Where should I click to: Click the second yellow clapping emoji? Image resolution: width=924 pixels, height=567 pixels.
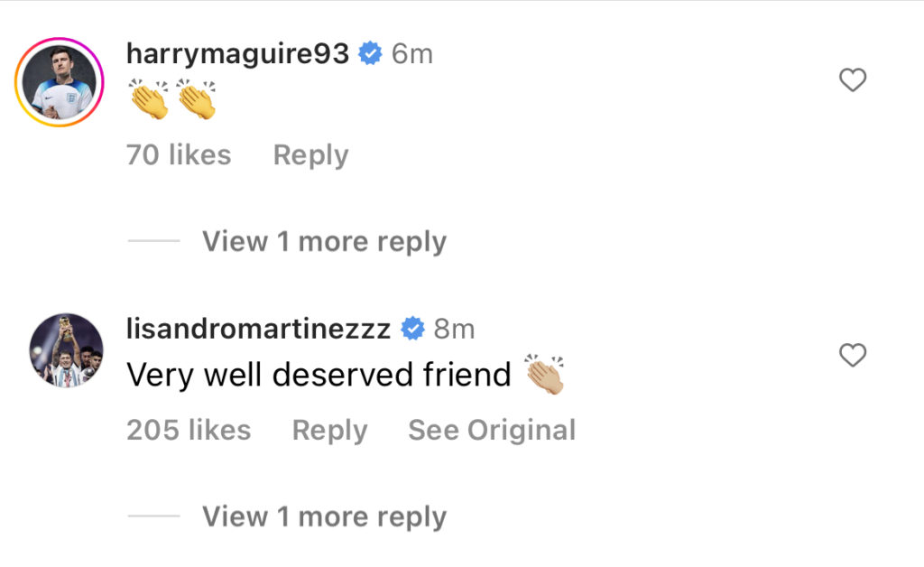pyautogui.click(x=196, y=99)
